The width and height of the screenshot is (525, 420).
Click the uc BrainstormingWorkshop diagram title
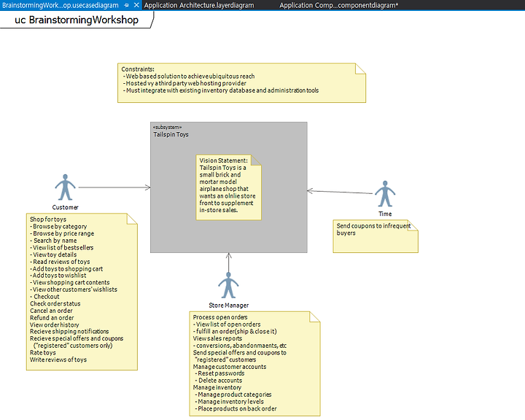pyautogui.click(x=77, y=20)
